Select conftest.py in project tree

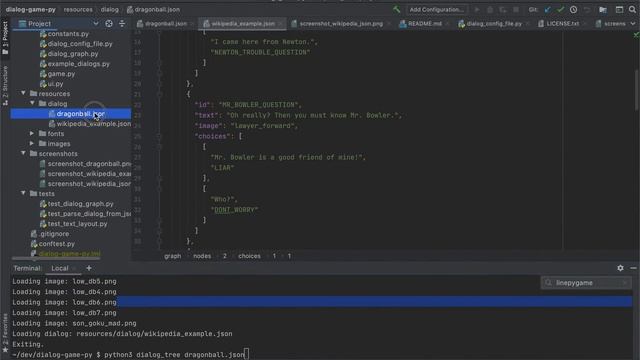click(x=57, y=244)
